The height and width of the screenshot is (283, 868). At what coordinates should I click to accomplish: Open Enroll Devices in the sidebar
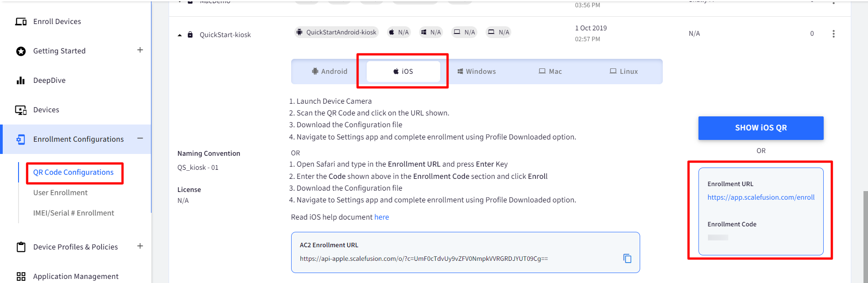click(x=57, y=21)
